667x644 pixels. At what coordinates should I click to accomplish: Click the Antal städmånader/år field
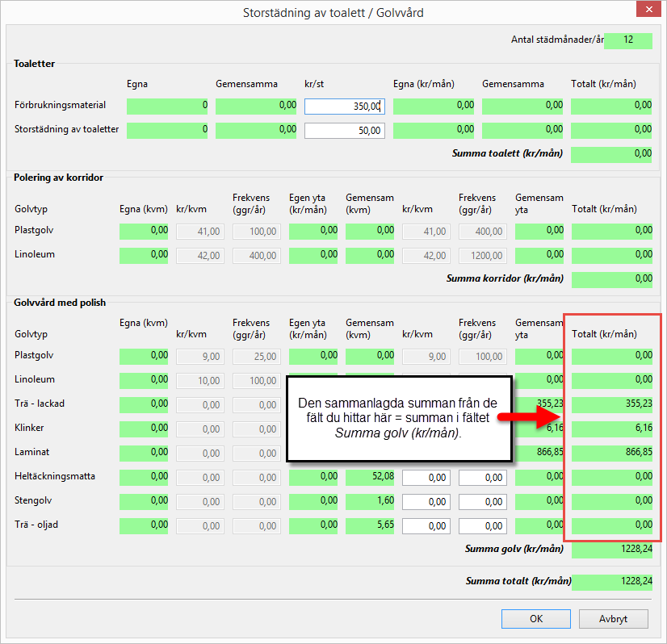pos(627,40)
